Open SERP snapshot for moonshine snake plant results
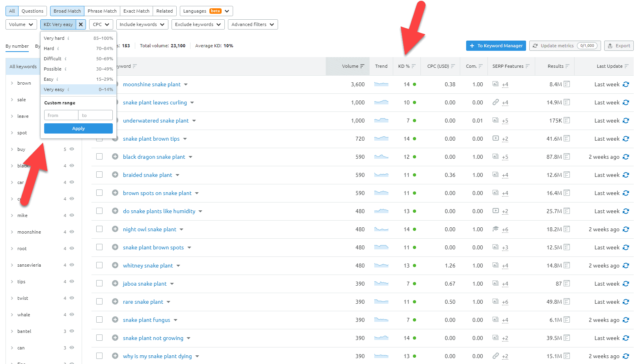 [x=567, y=84]
